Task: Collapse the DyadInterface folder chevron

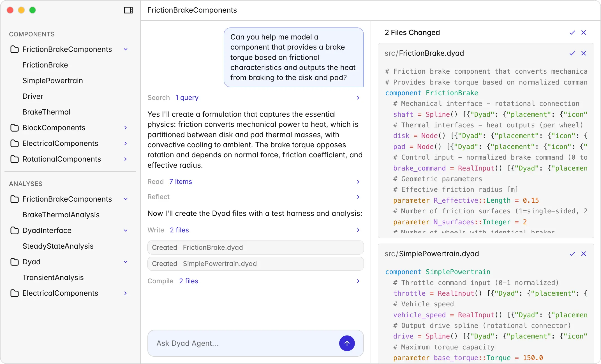Action: [x=126, y=230]
